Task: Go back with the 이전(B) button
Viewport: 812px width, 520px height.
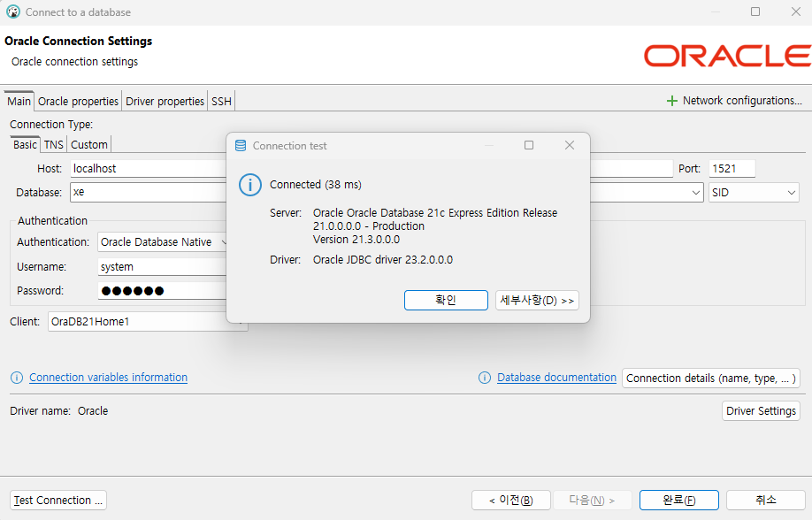Action: [x=510, y=501]
